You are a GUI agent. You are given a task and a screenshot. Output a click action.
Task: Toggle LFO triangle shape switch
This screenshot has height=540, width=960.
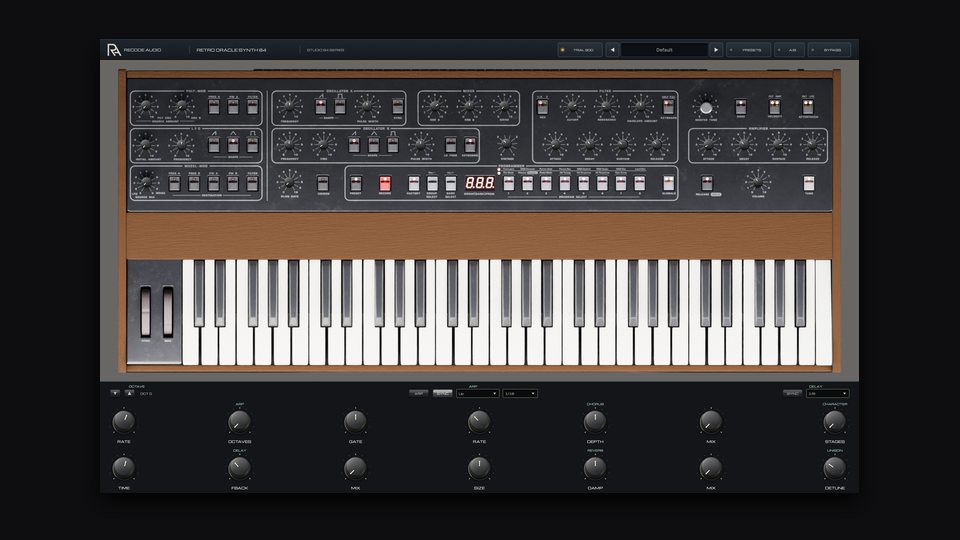pyautogui.click(x=233, y=144)
